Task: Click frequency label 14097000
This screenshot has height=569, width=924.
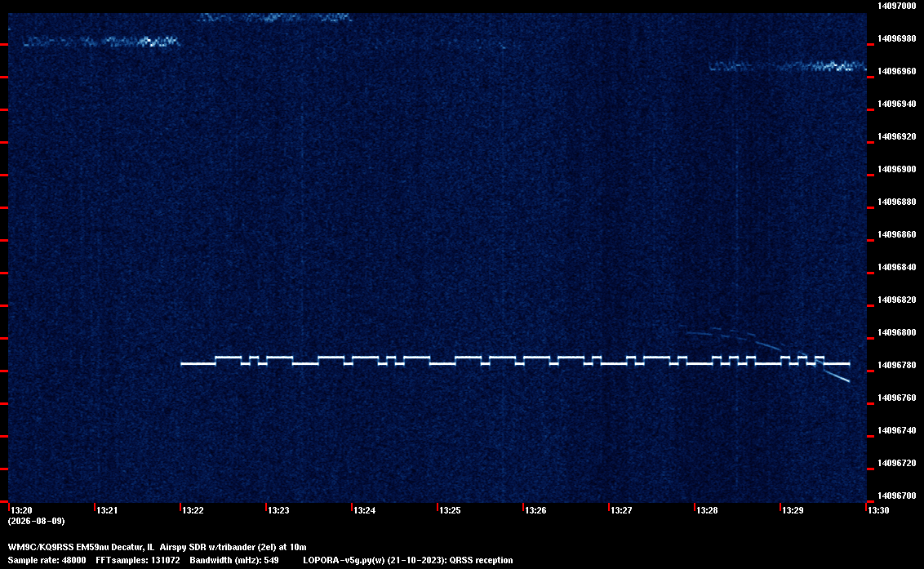Action: click(897, 6)
